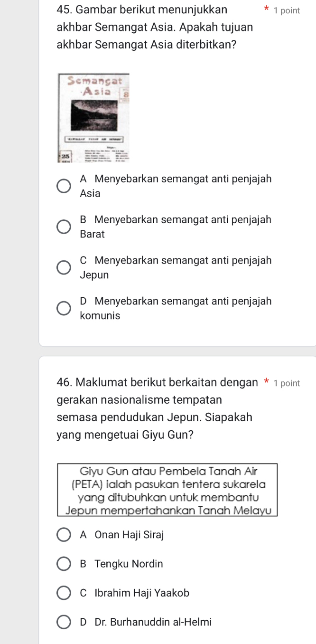Click the number 8 box on newspaper

coord(125,95)
